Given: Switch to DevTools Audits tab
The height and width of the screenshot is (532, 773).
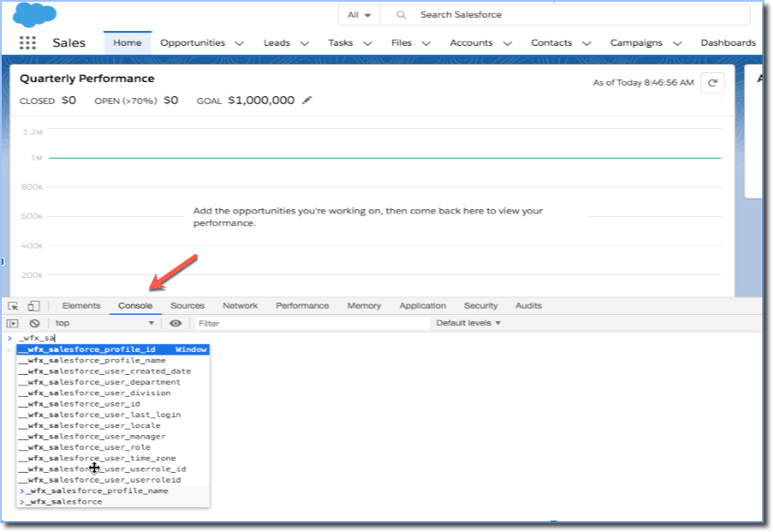Looking at the screenshot, I should 529,305.
